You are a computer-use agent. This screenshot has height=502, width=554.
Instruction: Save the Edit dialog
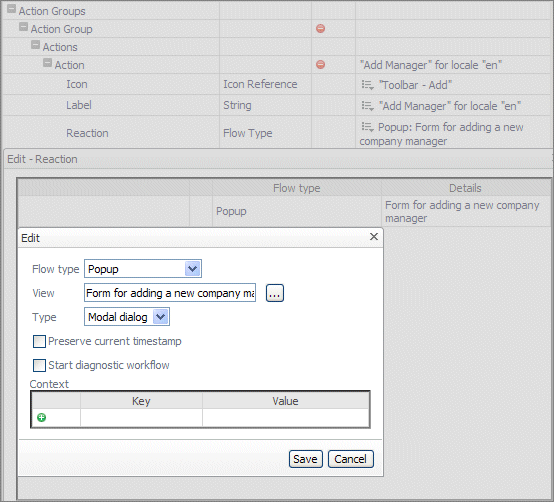point(306,459)
